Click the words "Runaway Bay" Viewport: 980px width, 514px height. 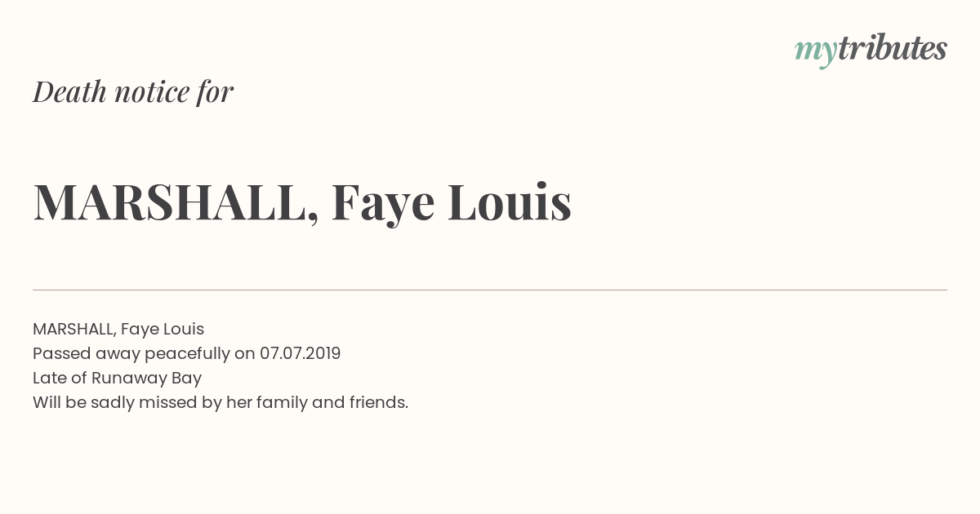(x=146, y=378)
